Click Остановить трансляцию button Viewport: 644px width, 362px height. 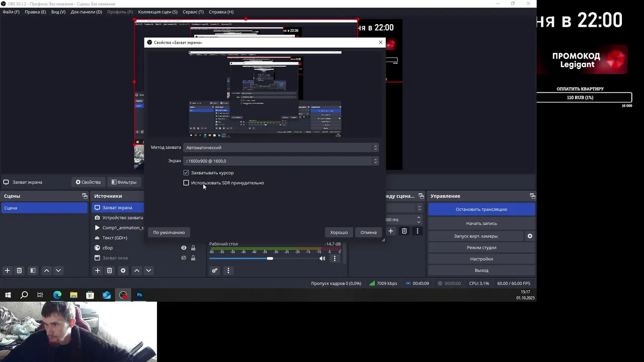[481, 209]
